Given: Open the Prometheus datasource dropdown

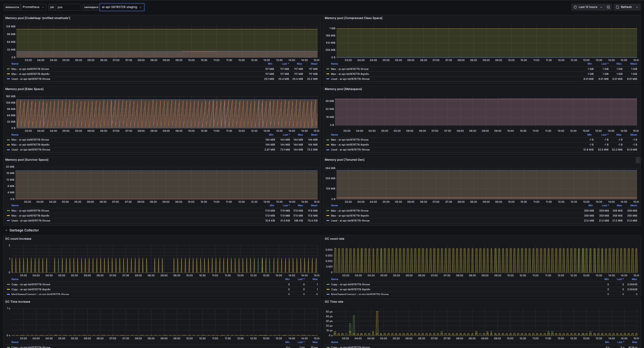Looking at the screenshot, I should click(33, 7).
